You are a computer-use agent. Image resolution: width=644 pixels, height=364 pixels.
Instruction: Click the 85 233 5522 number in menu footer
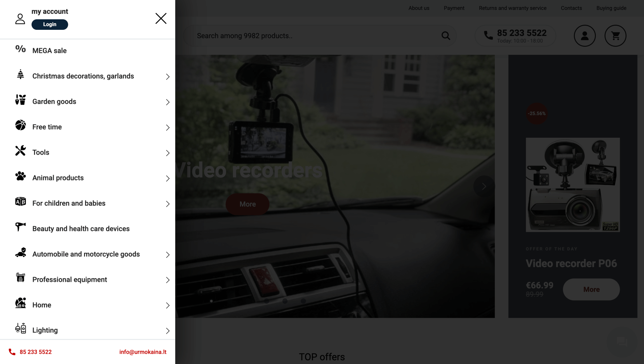click(36, 352)
